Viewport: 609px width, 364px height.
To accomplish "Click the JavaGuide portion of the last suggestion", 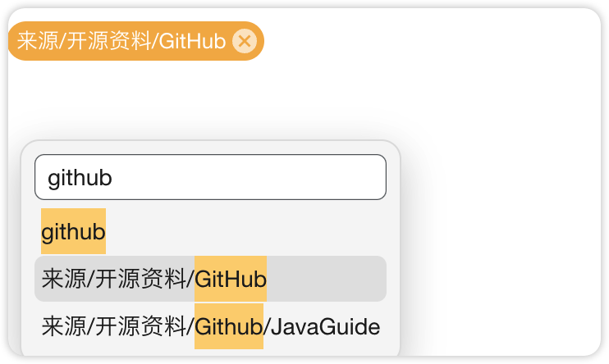I will (x=326, y=327).
